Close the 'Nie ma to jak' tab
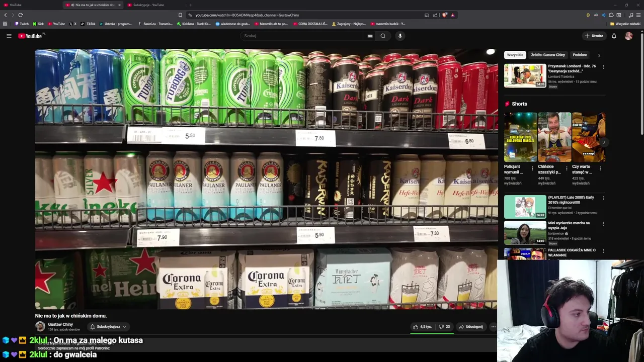This screenshot has width=644, height=362. (119, 5)
